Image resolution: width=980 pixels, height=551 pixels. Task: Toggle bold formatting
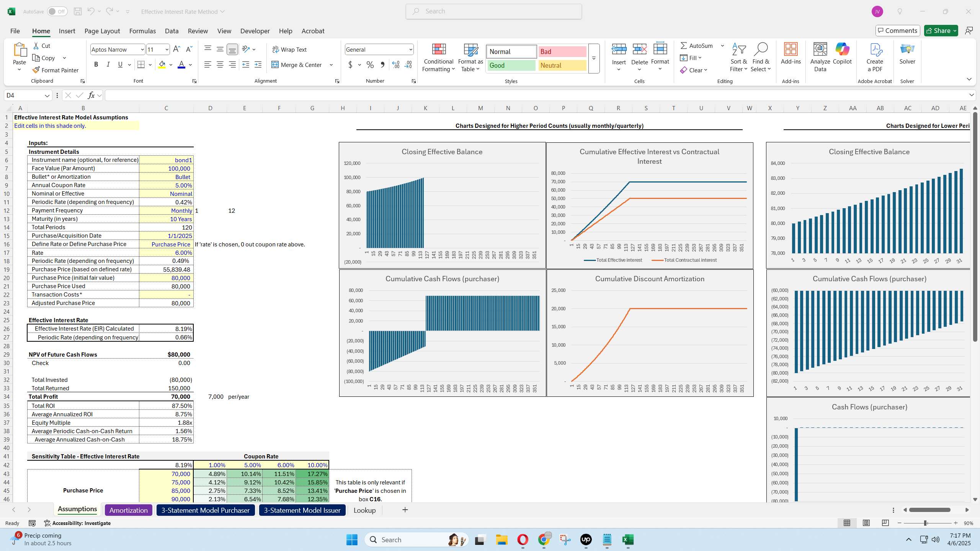(x=96, y=64)
